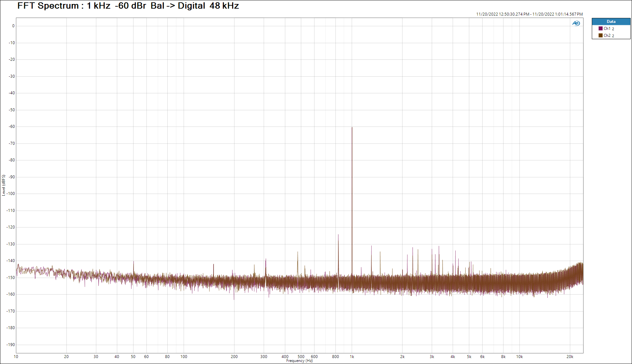Click the measurement timestamp above the chart
The height and width of the screenshot is (364, 632).
click(x=529, y=14)
